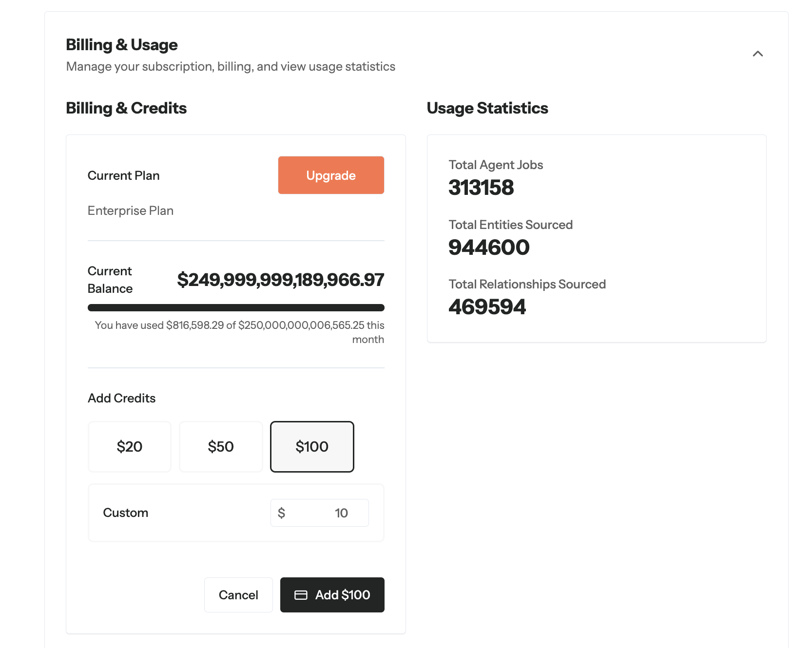
Task: Click the dollar sign in Custom field
Action: pos(281,513)
